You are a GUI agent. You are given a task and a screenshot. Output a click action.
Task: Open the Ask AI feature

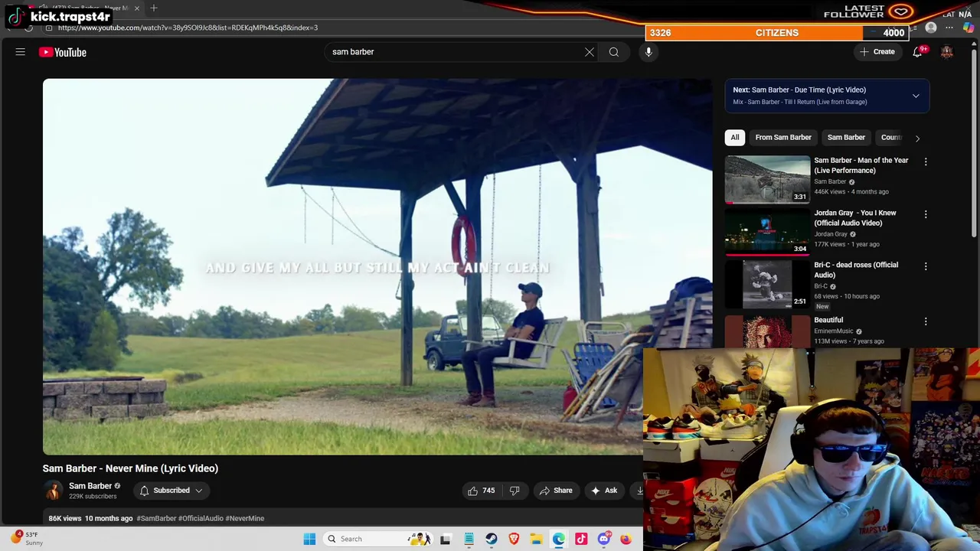tap(604, 491)
